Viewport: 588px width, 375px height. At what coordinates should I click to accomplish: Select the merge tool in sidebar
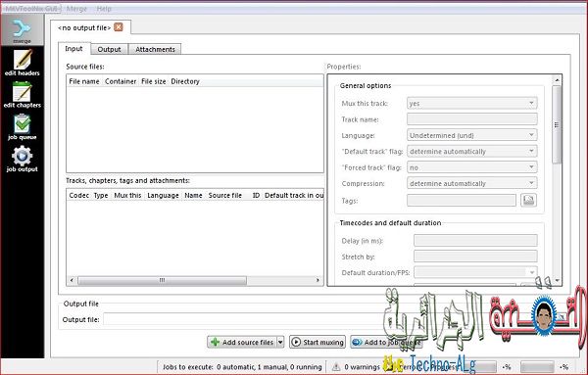(x=23, y=30)
